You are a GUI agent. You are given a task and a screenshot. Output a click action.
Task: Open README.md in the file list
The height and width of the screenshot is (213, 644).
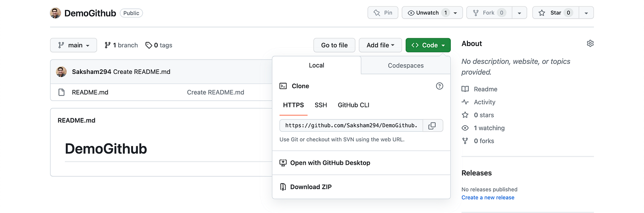90,92
